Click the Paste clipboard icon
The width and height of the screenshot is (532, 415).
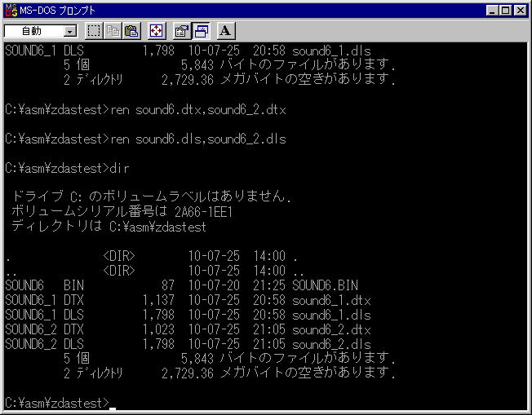131,31
